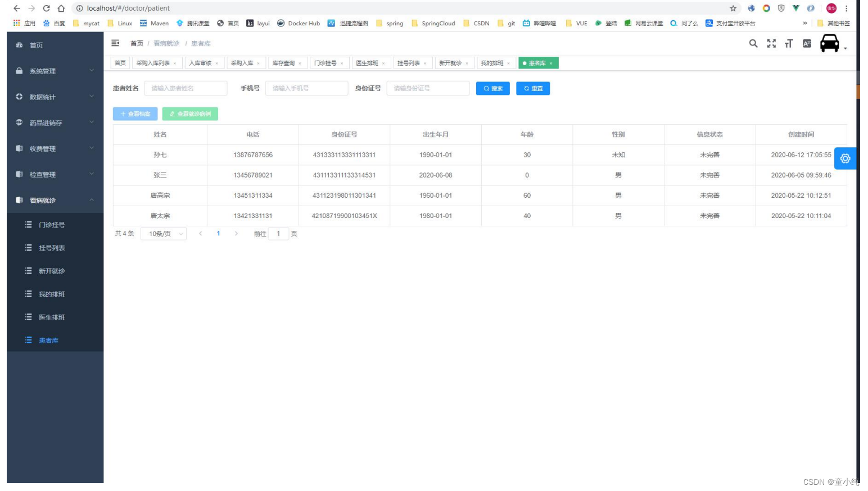The width and height of the screenshot is (868, 491).
Task: Focus the 患者姓名 input field
Action: pyautogui.click(x=186, y=88)
